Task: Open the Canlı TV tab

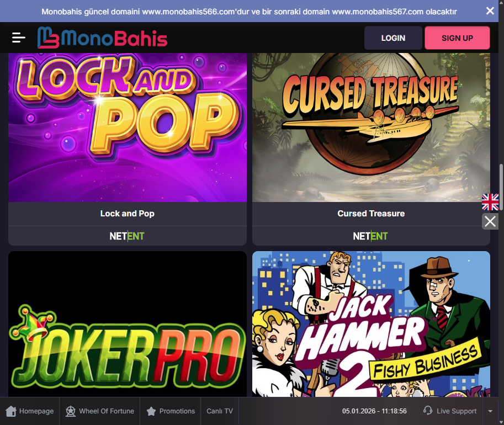Action: (220, 411)
